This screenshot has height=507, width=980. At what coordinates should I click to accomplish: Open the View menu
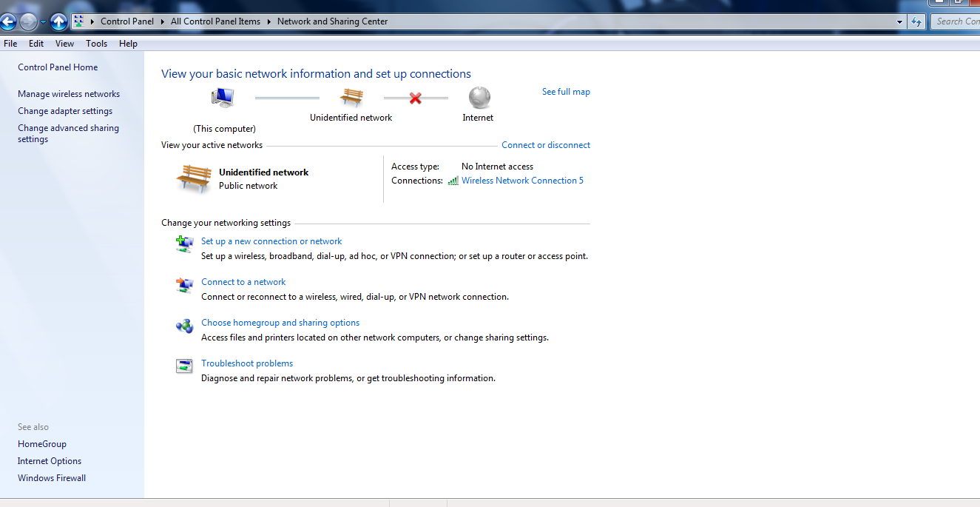tap(64, 44)
